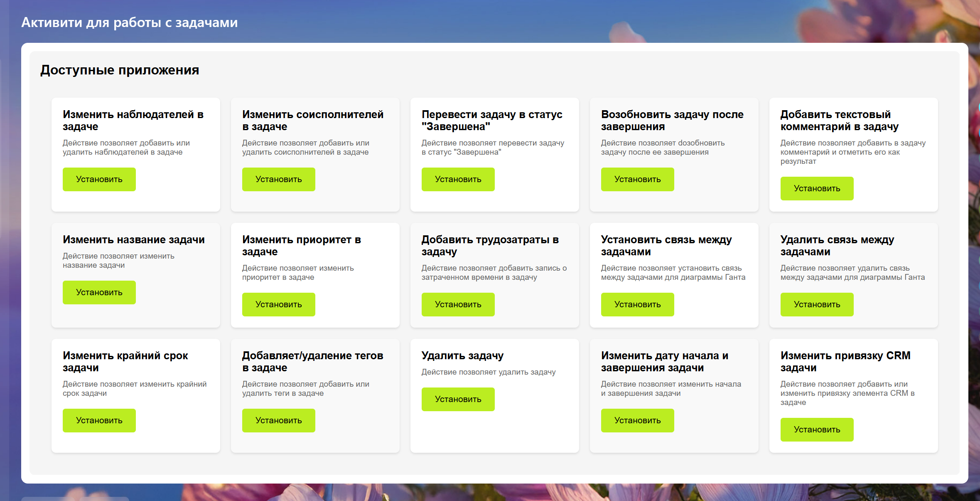Install the 'Удалить задачу' activity
The width and height of the screenshot is (980, 501).
[458, 399]
